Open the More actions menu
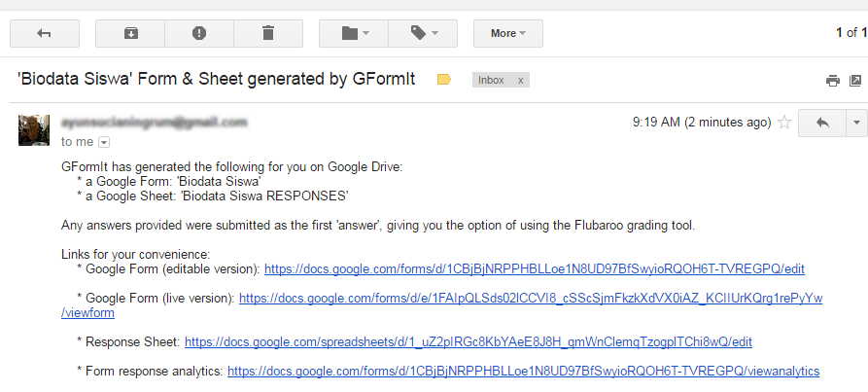868x392 pixels. point(507,33)
